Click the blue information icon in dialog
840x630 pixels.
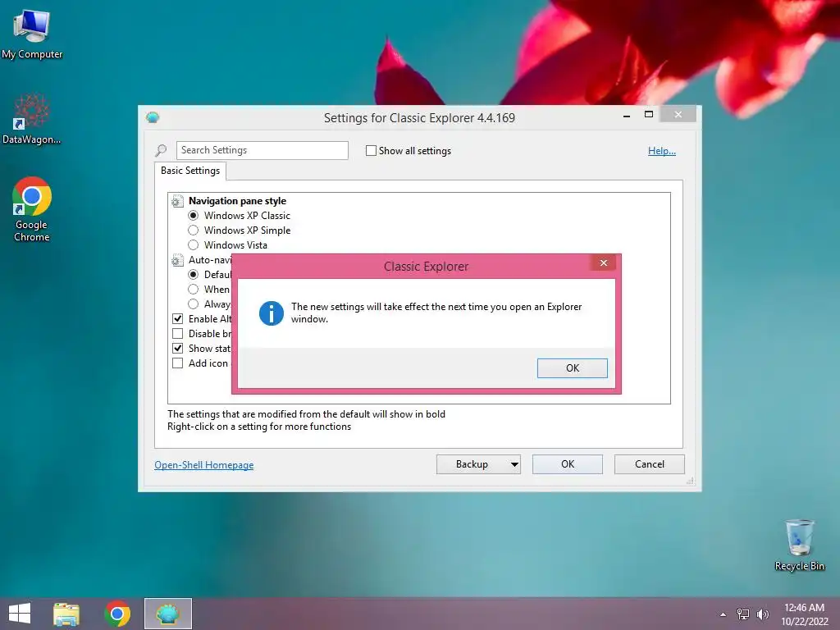pyautogui.click(x=272, y=313)
